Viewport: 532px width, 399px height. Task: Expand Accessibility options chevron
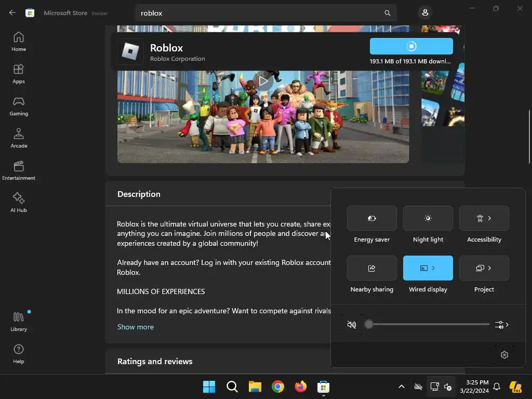pos(489,218)
